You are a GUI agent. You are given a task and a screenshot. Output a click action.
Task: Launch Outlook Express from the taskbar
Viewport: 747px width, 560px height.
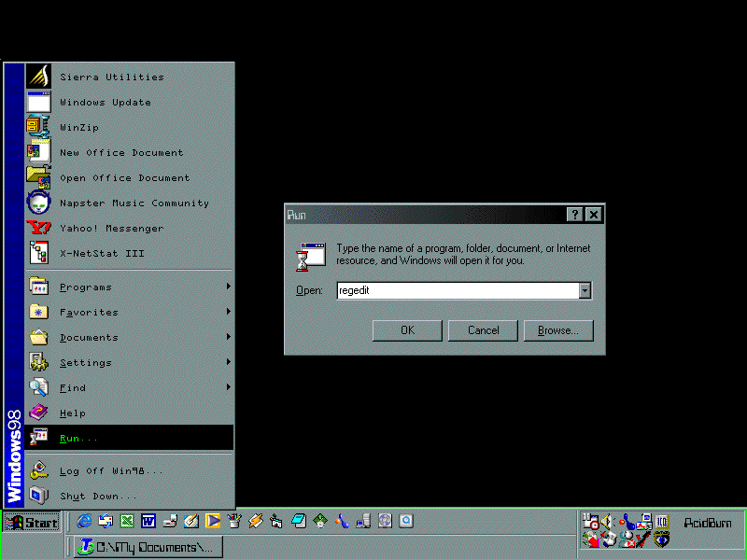(103, 521)
